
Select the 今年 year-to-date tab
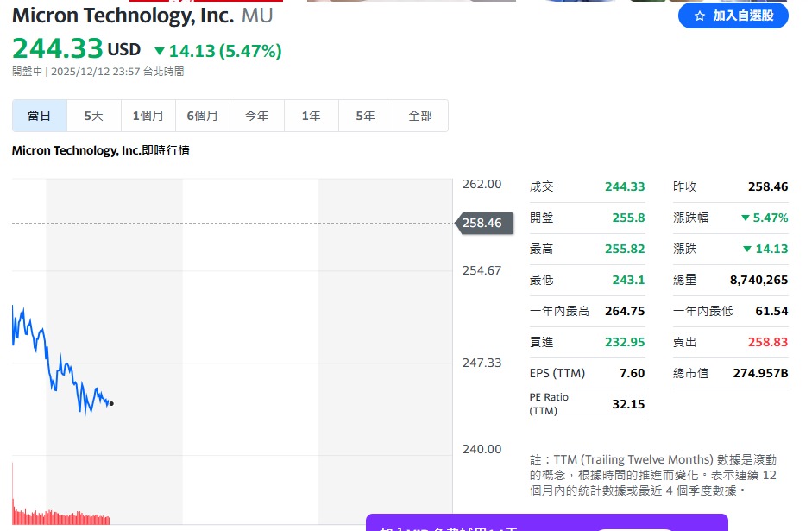(256, 116)
